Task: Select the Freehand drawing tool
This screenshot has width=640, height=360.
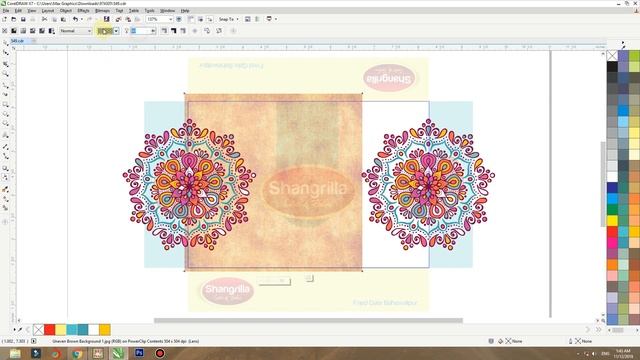Action: [x=5, y=85]
